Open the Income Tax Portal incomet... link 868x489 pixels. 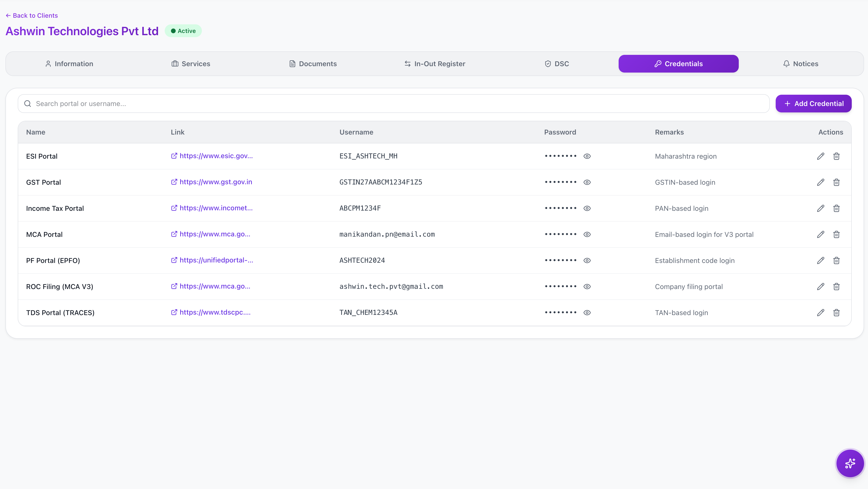212,208
